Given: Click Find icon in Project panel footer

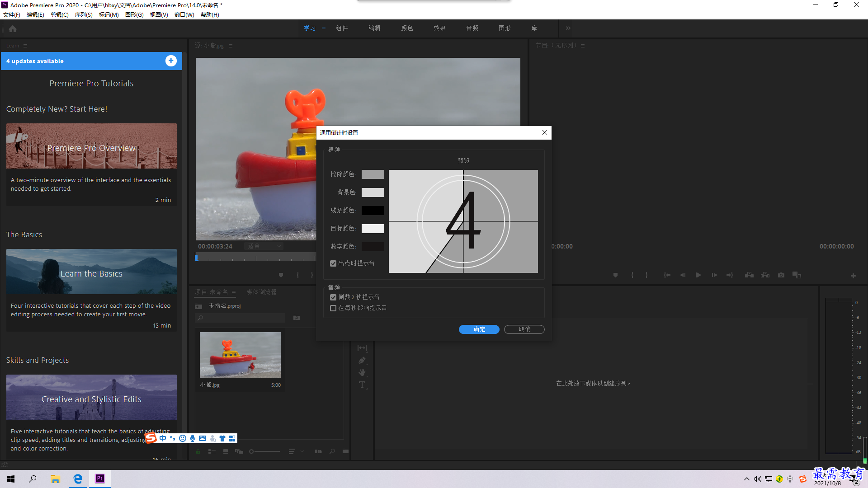Looking at the screenshot, I should [332, 451].
